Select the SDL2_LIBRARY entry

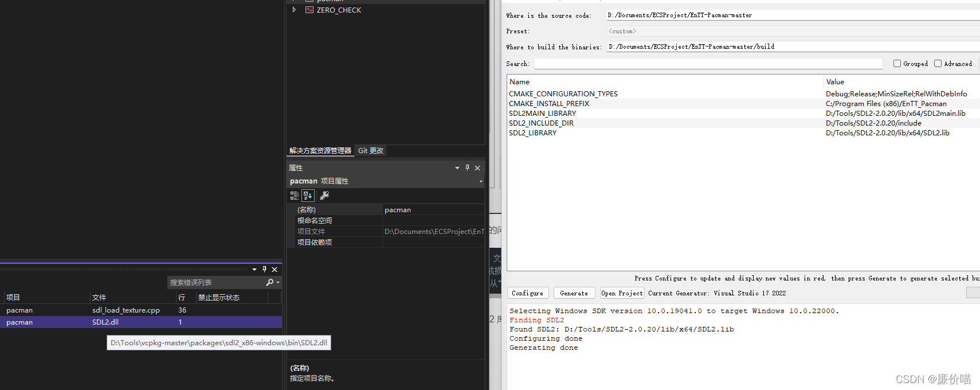(532, 132)
